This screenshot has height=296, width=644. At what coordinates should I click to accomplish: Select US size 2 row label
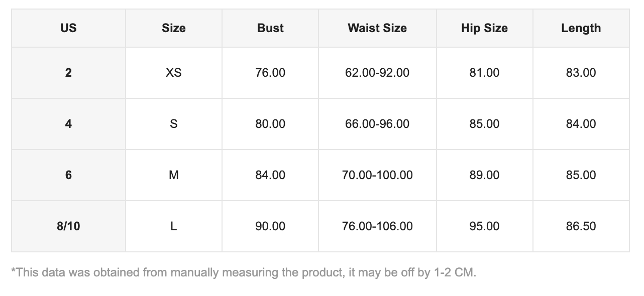(x=68, y=73)
